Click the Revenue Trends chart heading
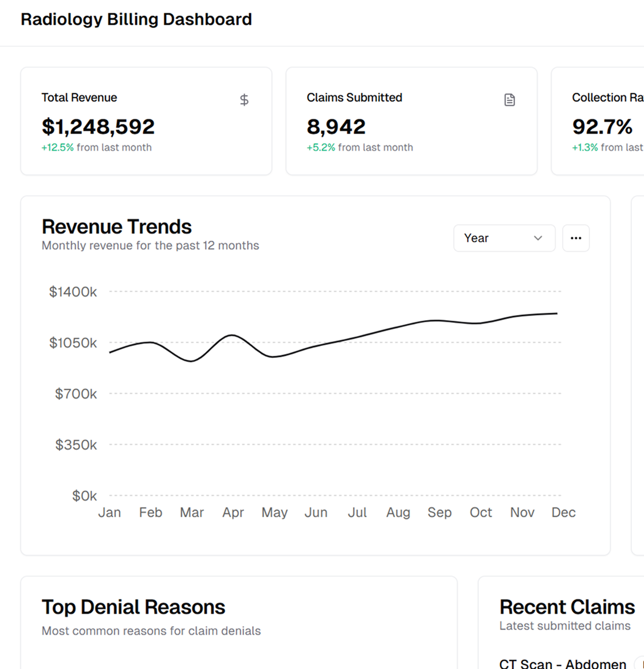Image resolution: width=644 pixels, height=669 pixels. pyautogui.click(x=117, y=227)
